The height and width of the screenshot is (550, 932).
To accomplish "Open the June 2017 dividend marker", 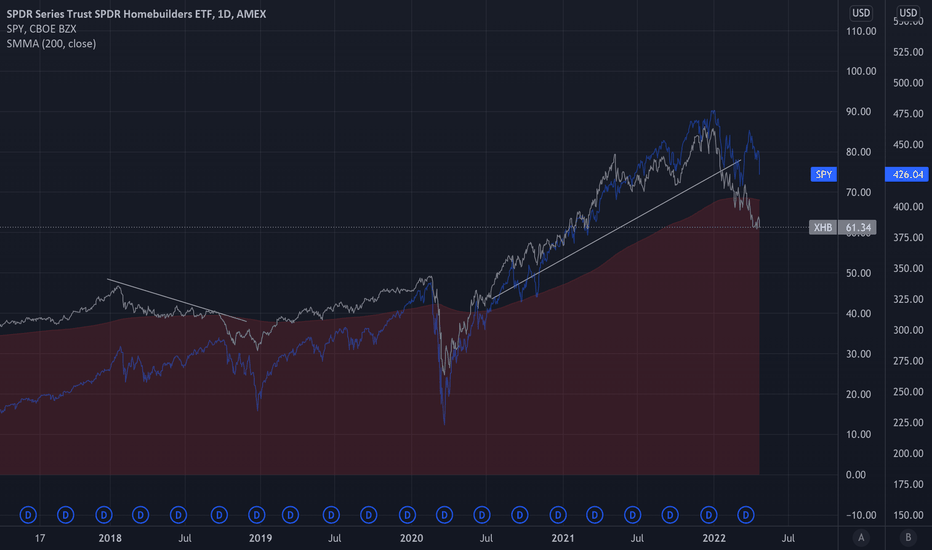I will (x=28, y=514).
